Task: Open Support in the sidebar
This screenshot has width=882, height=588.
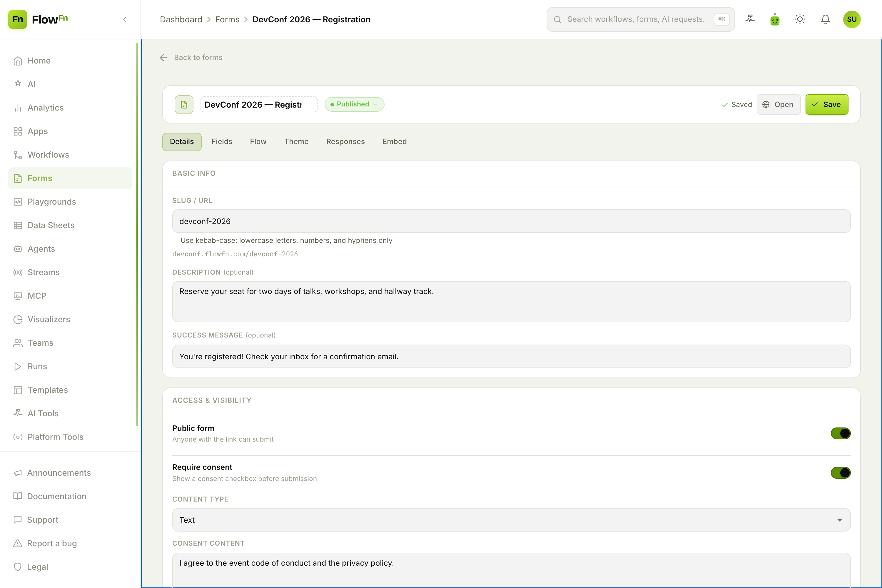Action: coord(70,520)
